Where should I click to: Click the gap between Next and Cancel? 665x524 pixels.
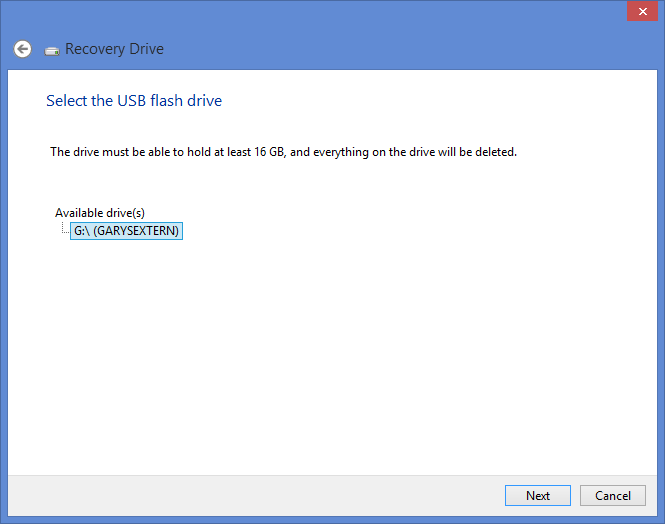point(576,495)
